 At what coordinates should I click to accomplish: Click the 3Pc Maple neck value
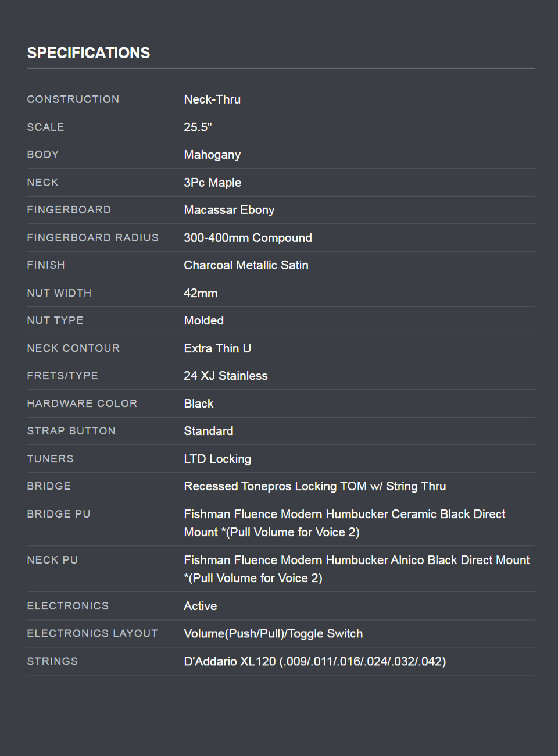tap(212, 183)
